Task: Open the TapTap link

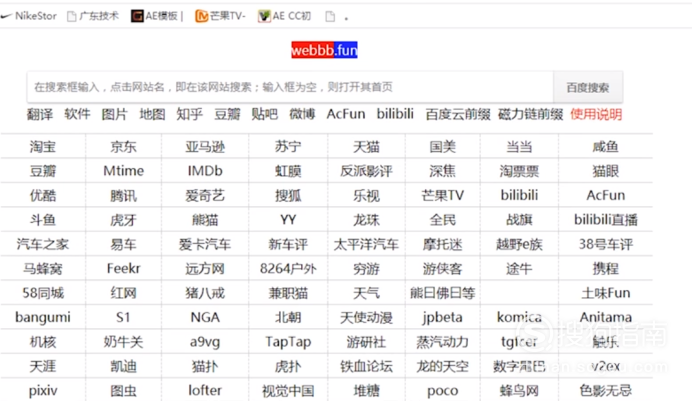Action: 288,342
